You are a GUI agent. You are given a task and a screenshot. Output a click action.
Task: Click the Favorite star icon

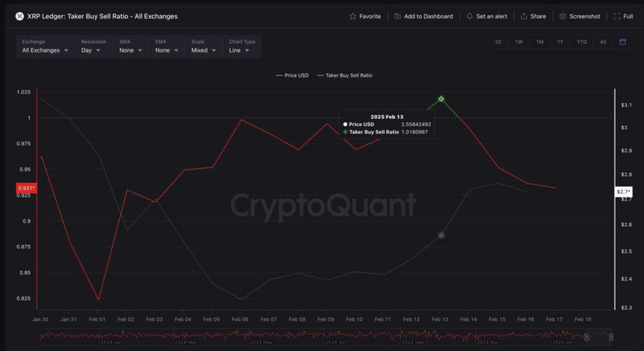click(x=353, y=16)
